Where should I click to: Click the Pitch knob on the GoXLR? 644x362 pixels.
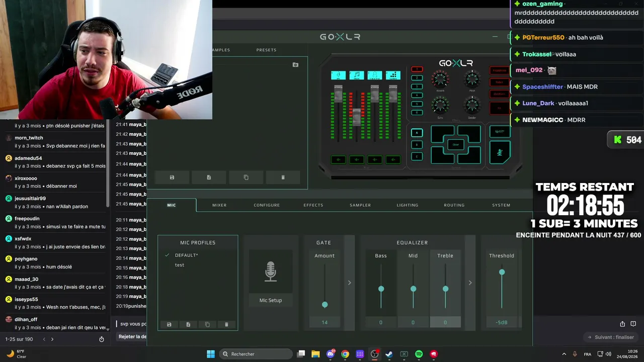pyautogui.click(x=472, y=78)
